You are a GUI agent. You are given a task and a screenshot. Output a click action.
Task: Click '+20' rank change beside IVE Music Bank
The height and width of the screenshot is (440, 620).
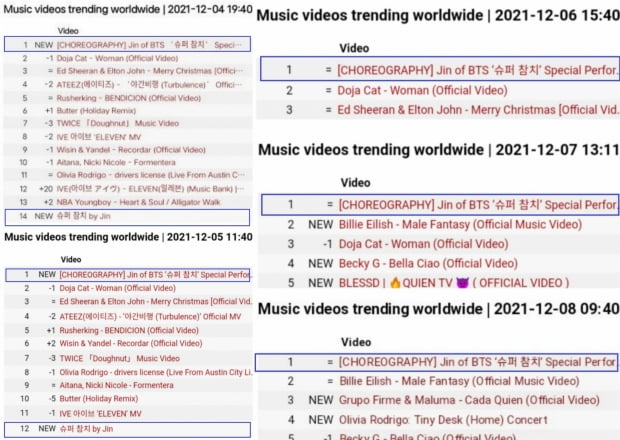(x=46, y=189)
